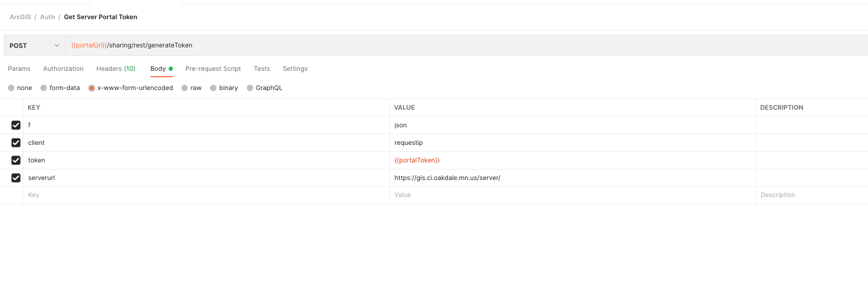Navigate to Auth folder breadcrumb
The image size is (868, 294).
click(47, 17)
